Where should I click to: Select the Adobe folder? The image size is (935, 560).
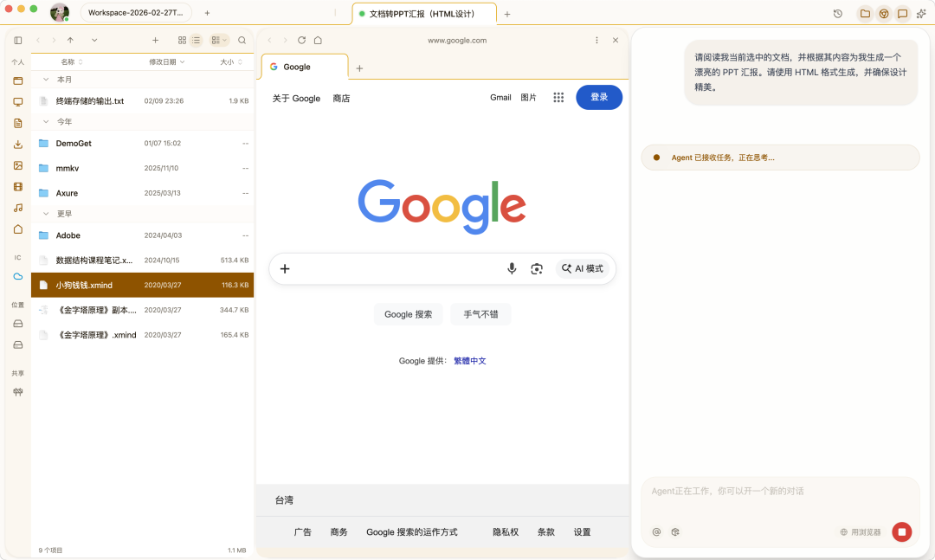coord(142,235)
